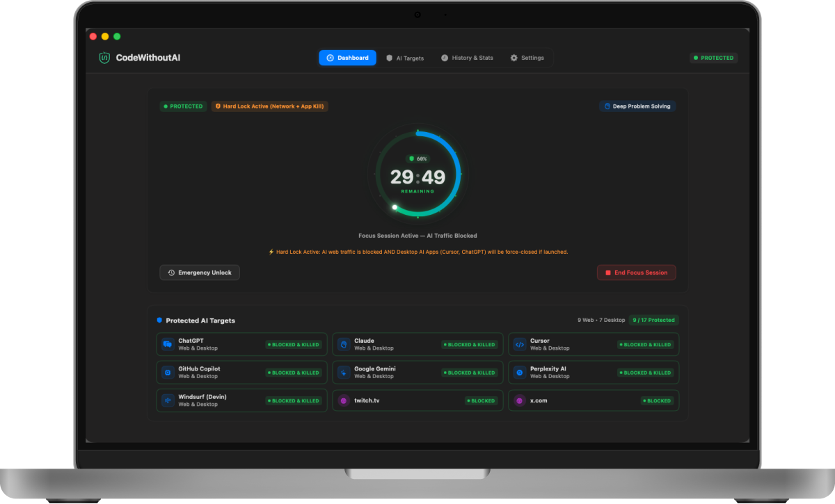The image size is (835, 504).
Task: Click the red stop square in End Focus Session
Action: [x=608, y=273]
